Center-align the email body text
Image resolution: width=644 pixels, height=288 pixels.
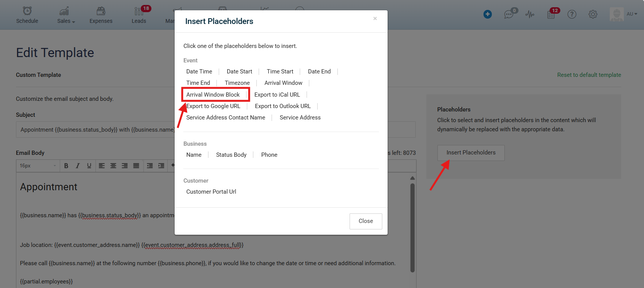tap(113, 165)
